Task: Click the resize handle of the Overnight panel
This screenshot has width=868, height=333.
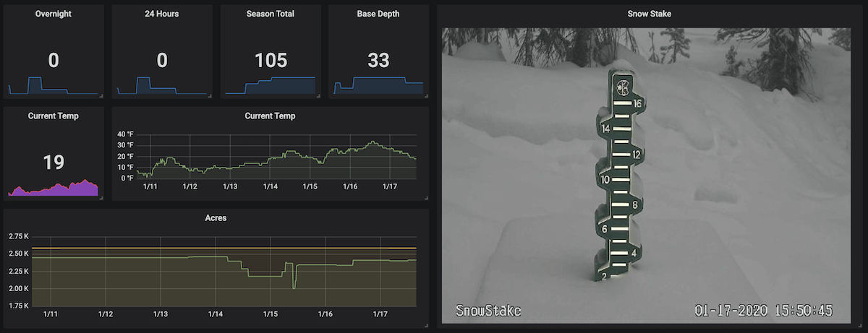Action: click(101, 95)
